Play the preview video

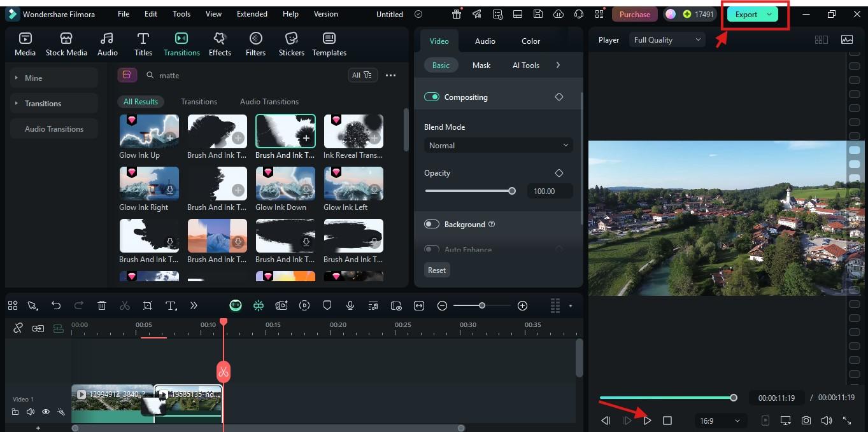(x=647, y=421)
